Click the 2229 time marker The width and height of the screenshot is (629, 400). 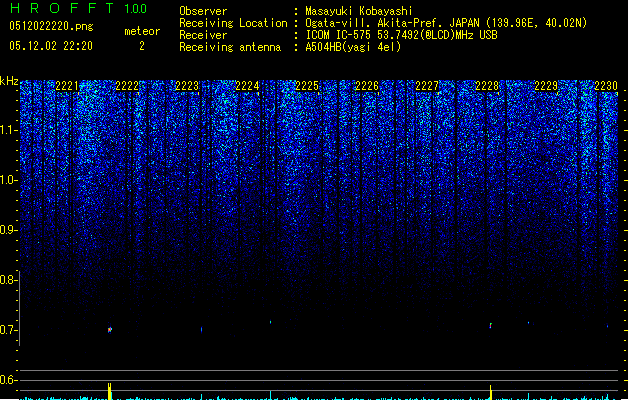tap(546, 86)
